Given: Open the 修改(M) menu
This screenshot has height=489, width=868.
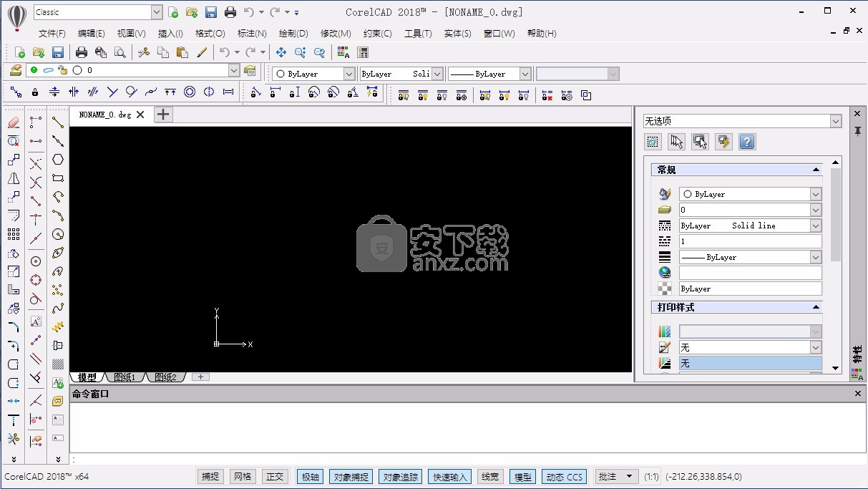Looking at the screenshot, I should point(336,33).
